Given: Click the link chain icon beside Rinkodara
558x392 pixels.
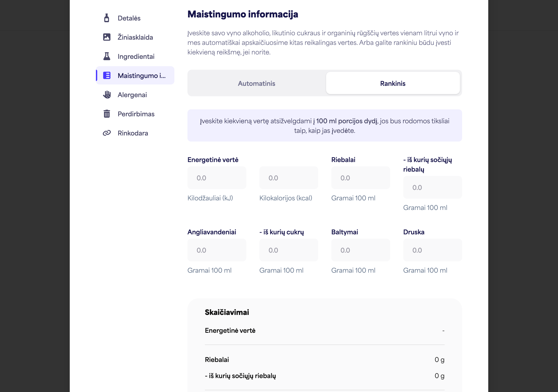Looking at the screenshot, I should click(107, 133).
